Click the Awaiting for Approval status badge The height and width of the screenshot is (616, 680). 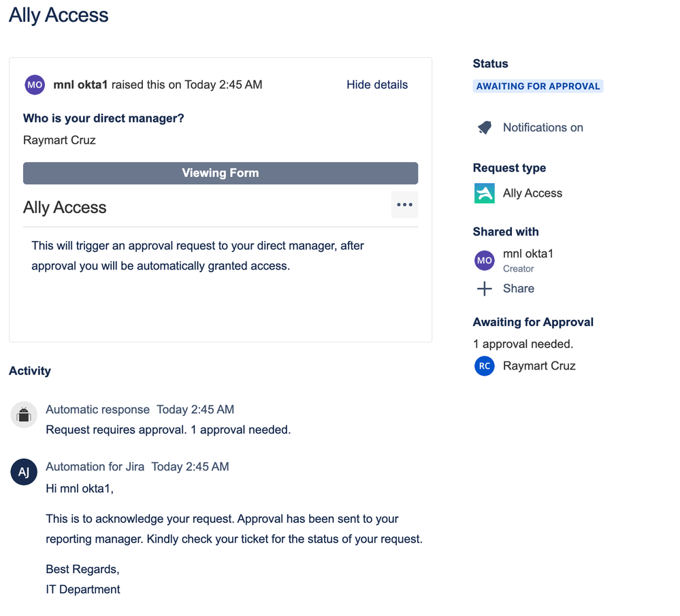(538, 86)
